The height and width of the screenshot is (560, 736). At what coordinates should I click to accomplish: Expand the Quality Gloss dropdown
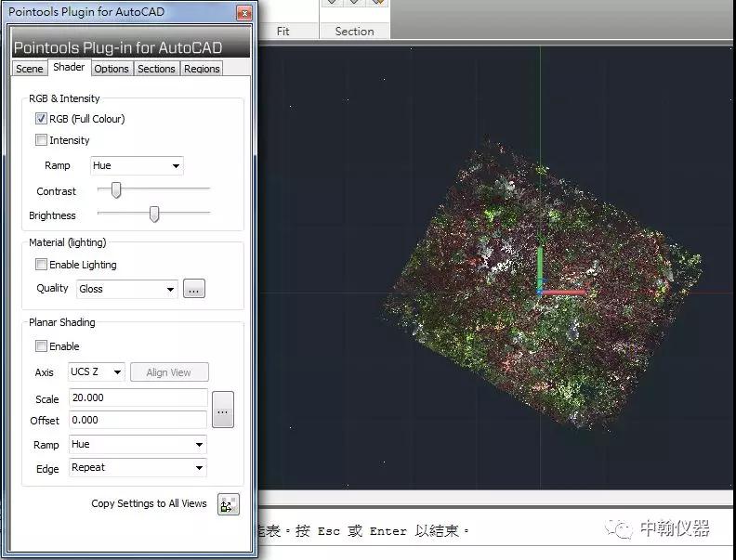[x=126, y=289]
